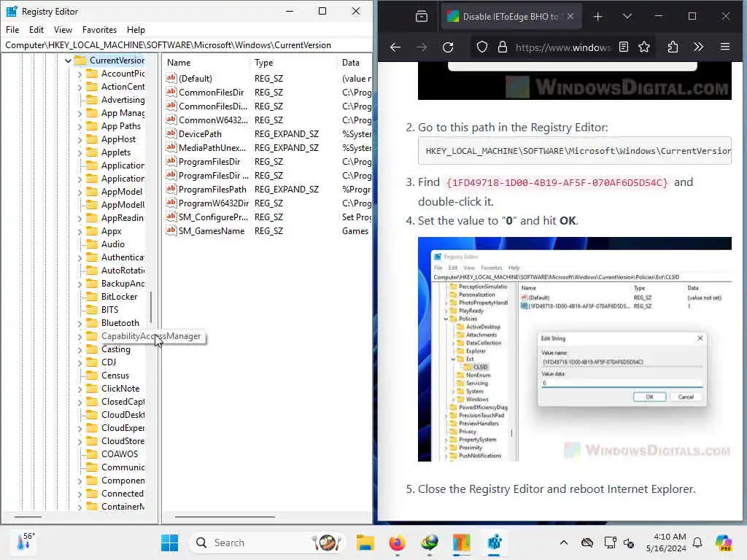This screenshot has height=560, width=747.
Task: Select the BITS registry key
Action: click(x=109, y=310)
